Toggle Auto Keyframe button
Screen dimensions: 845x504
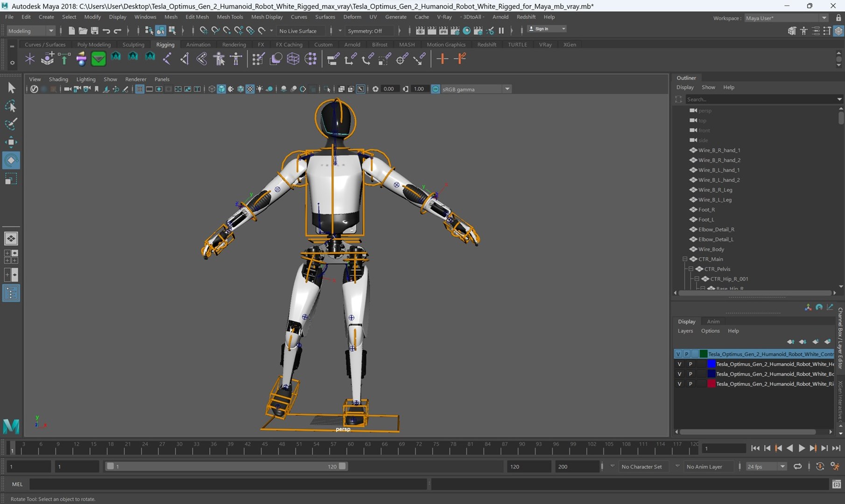[x=820, y=466]
